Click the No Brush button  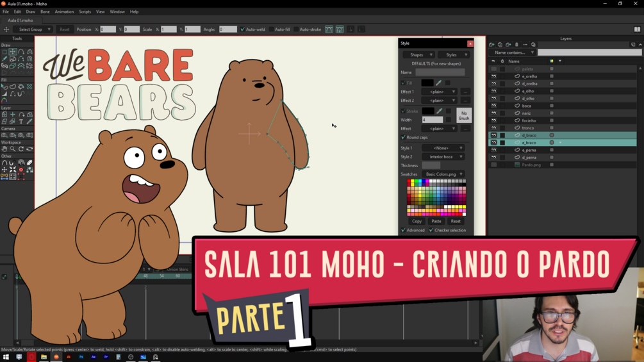[464, 115]
